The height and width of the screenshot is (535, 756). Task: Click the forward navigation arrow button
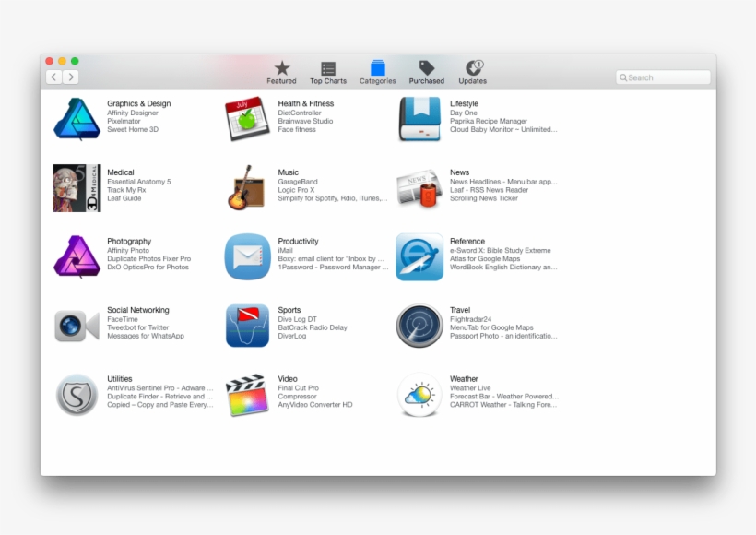tap(71, 77)
